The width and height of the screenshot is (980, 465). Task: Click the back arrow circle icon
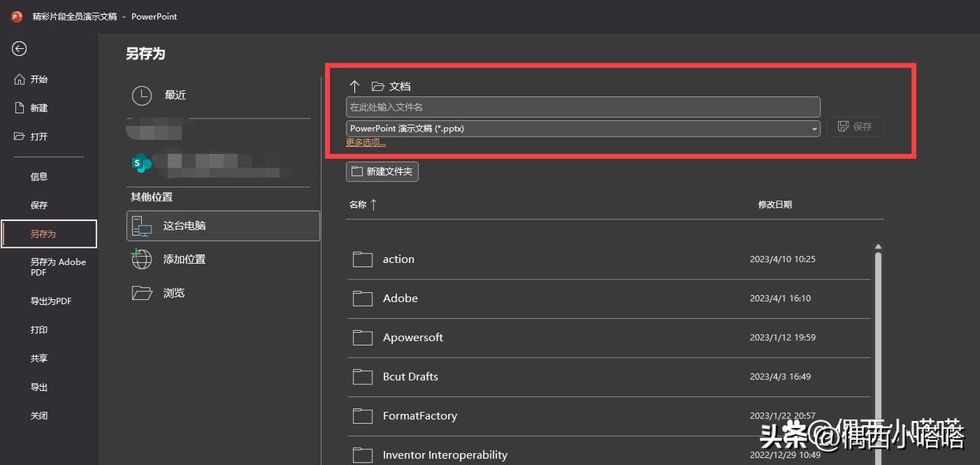[19, 49]
